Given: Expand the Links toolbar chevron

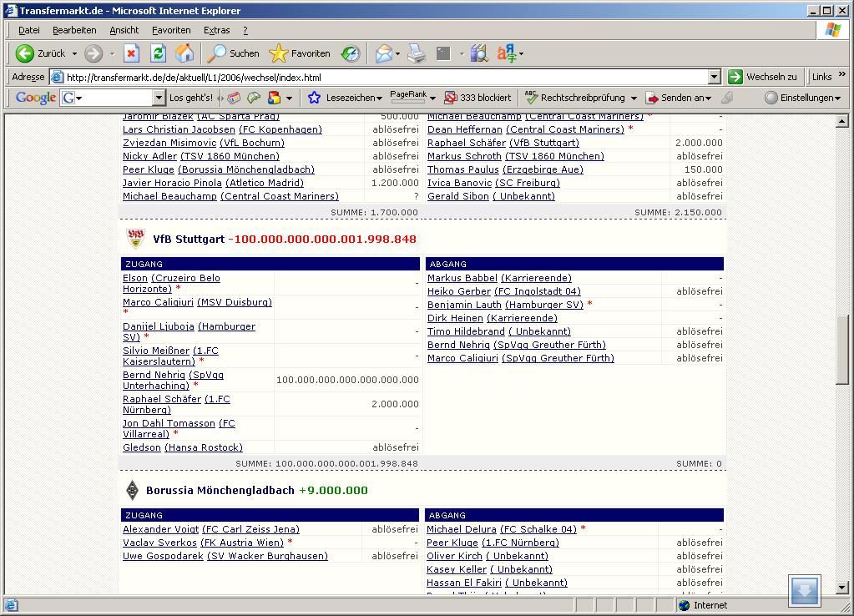Looking at the screenshot, I should click(x=842, y=74).
